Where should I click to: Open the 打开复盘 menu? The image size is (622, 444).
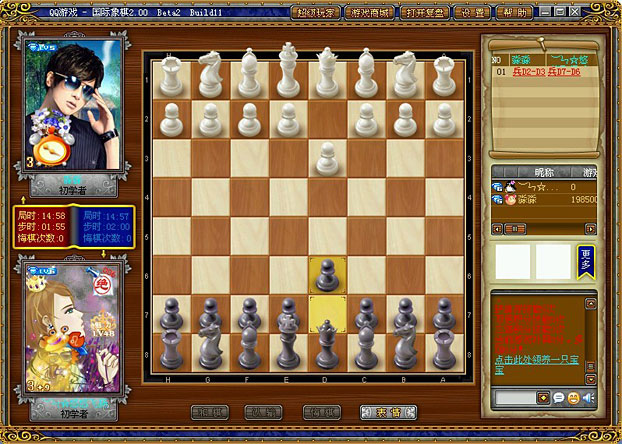pos(424,13)
